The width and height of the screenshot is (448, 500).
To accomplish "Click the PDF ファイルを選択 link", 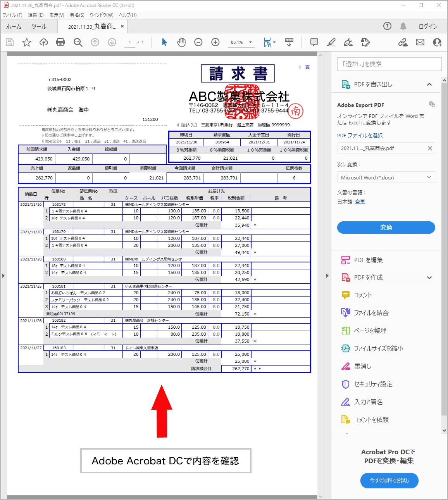I will [x=360, y=135].
